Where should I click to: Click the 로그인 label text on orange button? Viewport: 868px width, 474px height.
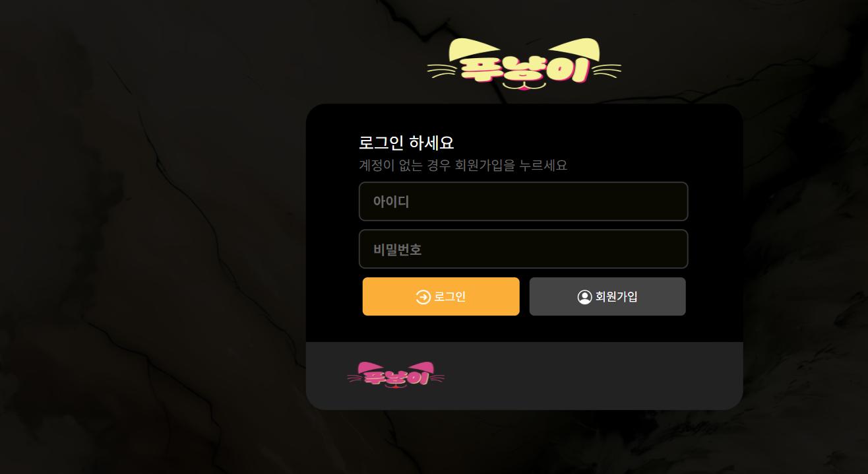(x=450, y=297)
